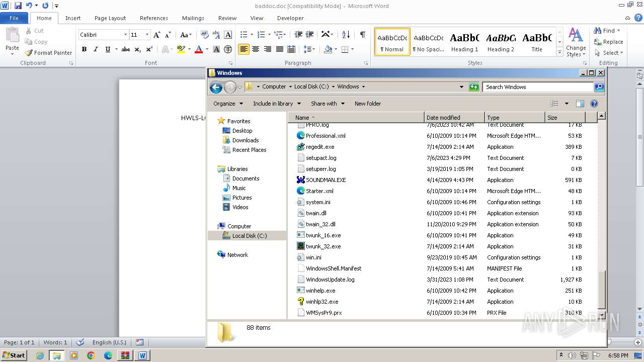Apply the Heading 1 style

464,42
